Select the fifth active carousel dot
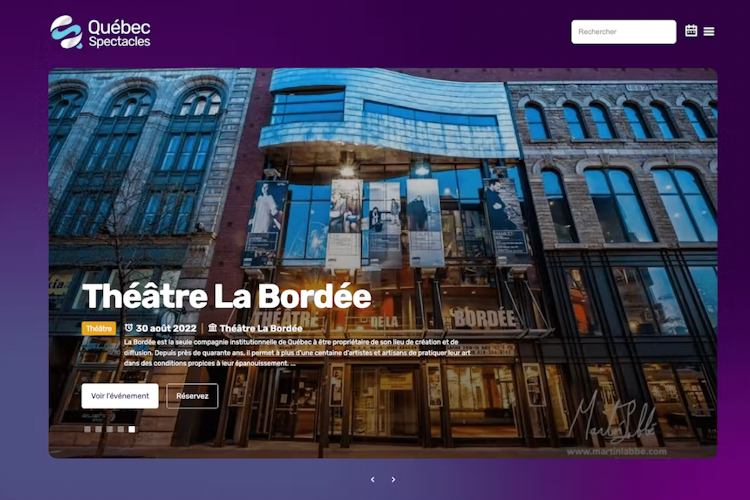750x500 pixels. tap(132, 429)
